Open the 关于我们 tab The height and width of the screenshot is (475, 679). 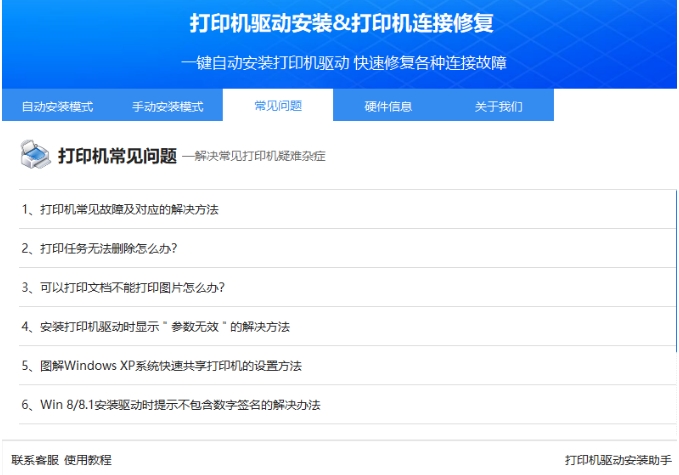pos(498,106)
